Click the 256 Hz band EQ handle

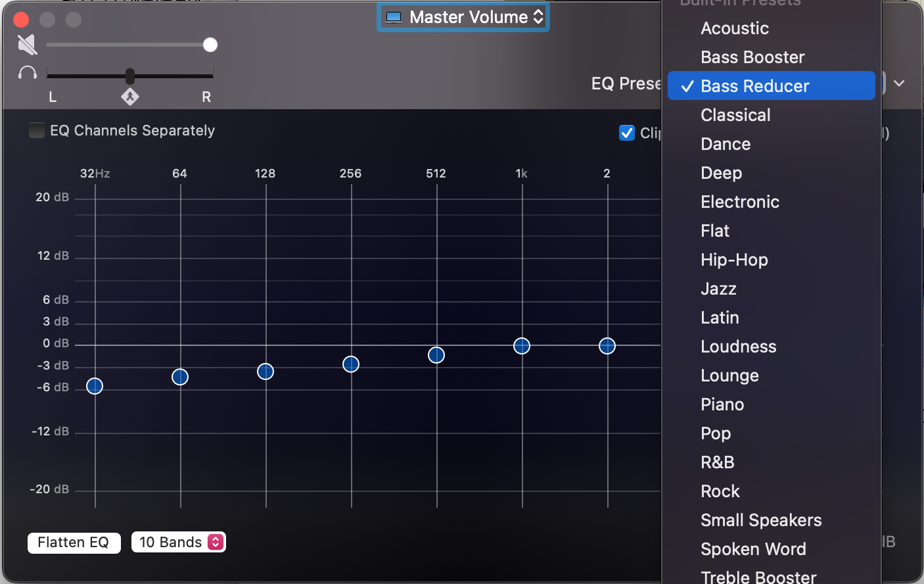[351, 364]
